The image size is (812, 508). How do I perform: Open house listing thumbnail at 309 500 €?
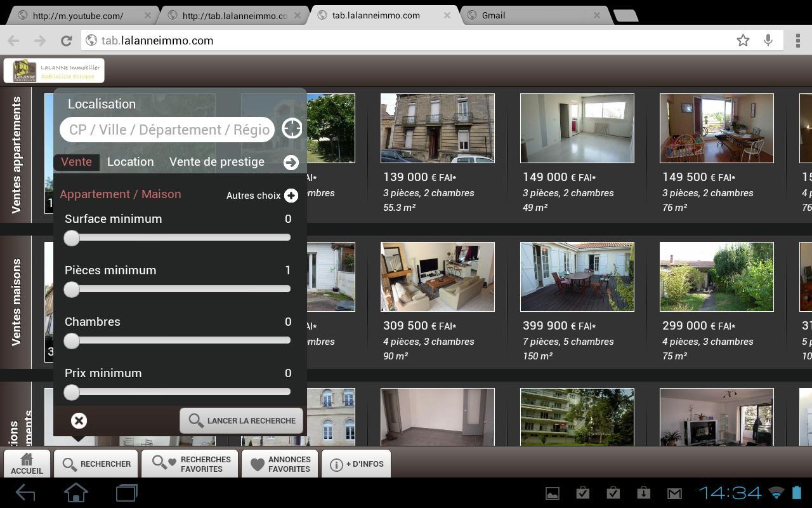(438, 277)
